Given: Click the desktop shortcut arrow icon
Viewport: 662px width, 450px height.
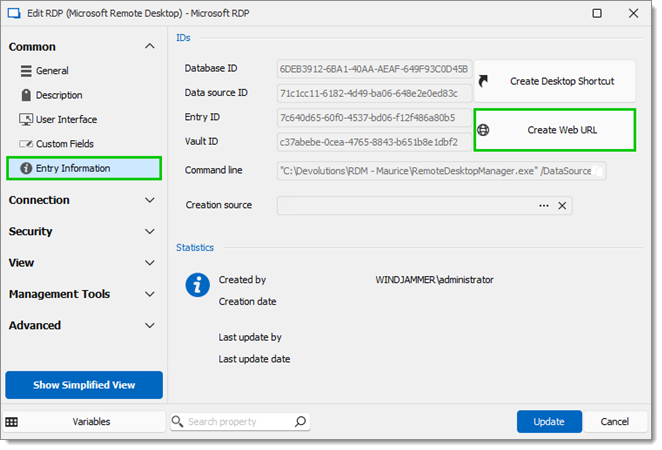Looking at the screenshot, I should point(483,81).
